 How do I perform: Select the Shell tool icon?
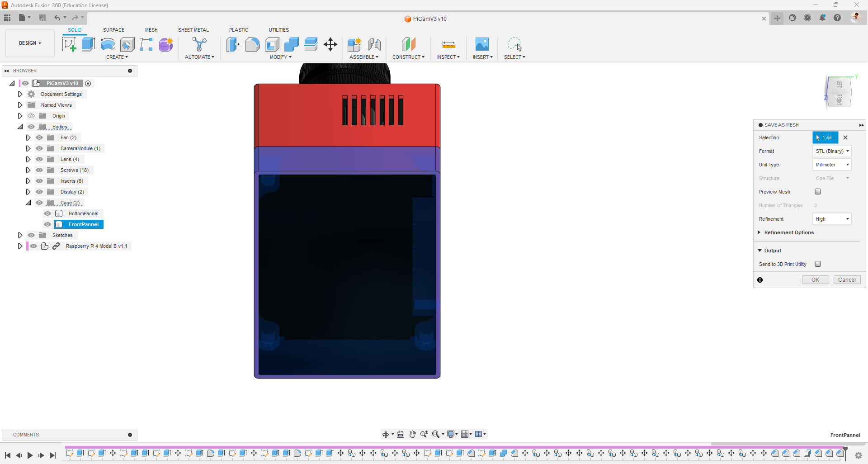(272, 44)
